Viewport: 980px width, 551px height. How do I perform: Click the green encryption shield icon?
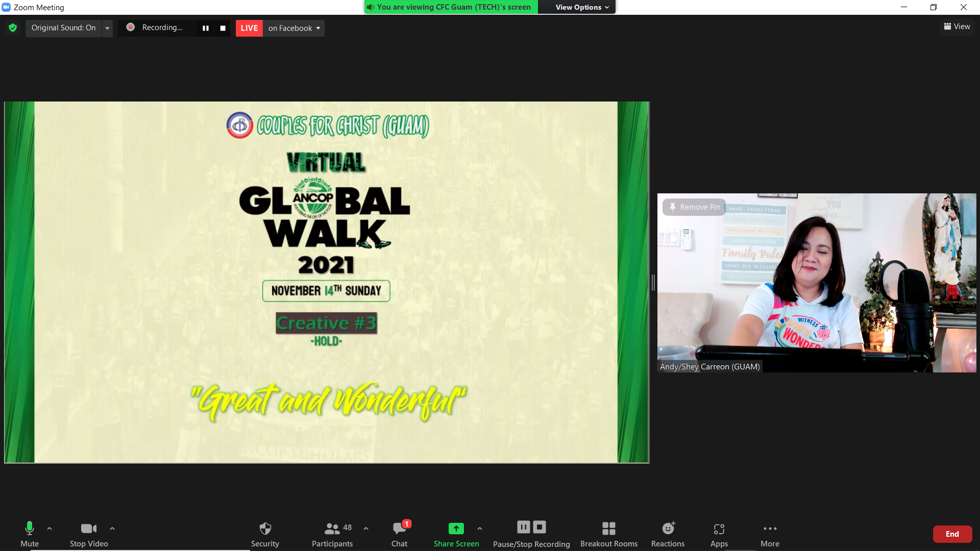pyautogui.click(x=13, y=28)
